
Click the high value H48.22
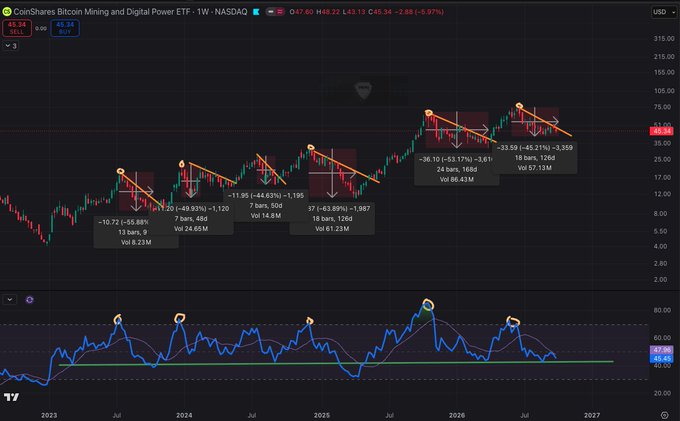[x=328, y=12]
